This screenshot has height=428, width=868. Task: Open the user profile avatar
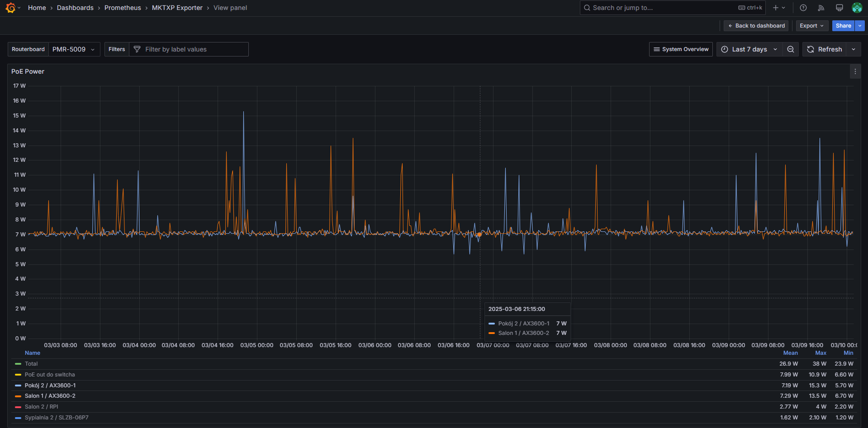point(857,8)
